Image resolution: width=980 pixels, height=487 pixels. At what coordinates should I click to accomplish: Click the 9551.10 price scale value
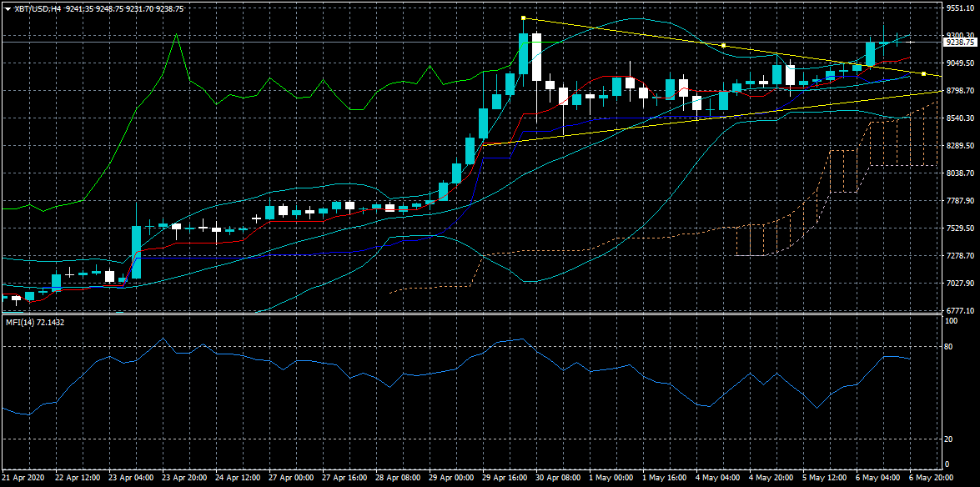pyautogui.click(x=959, y=8)
